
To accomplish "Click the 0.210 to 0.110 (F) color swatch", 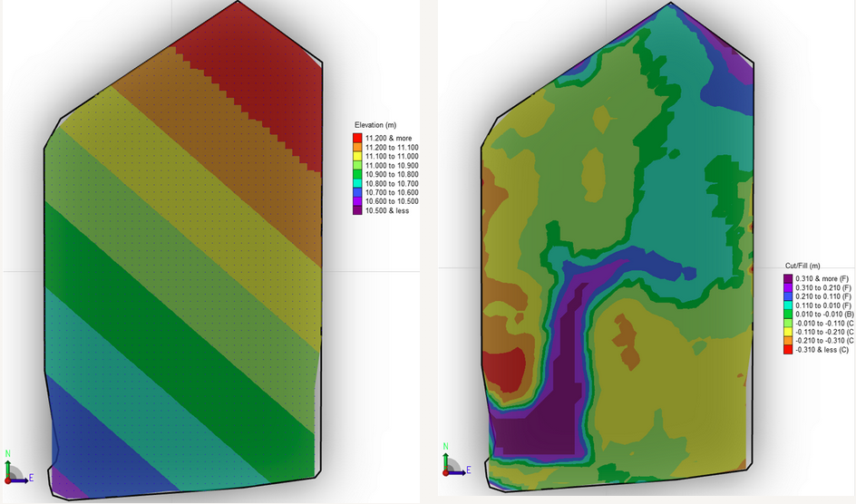I will (x=788, y=296).
